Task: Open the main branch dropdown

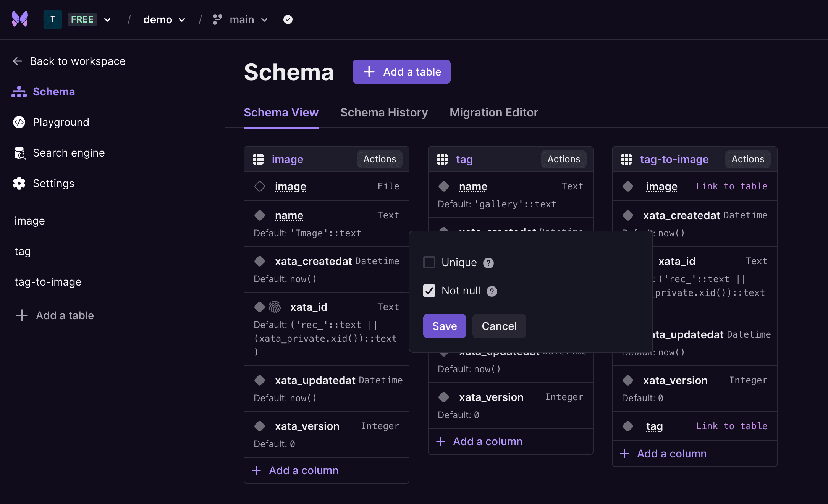Action: tap(264, 19)
